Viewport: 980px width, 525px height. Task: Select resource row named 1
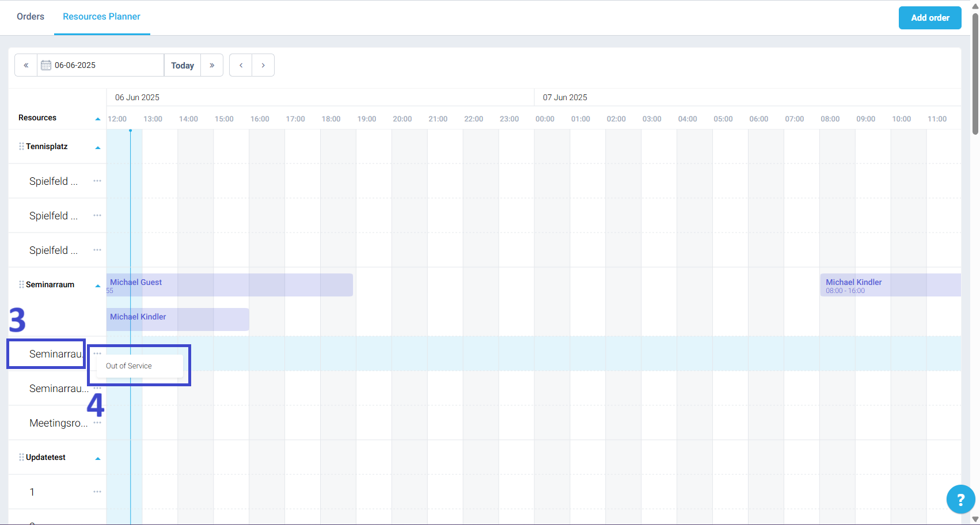point(32,492)
